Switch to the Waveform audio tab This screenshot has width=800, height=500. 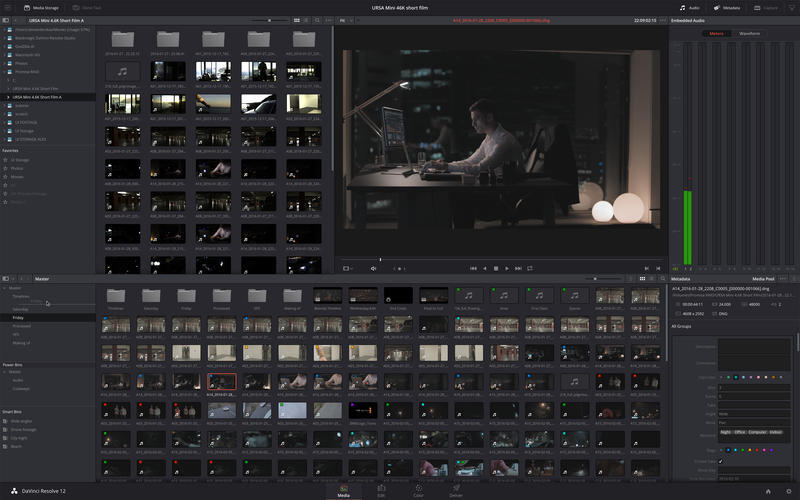tap(749, 33)
